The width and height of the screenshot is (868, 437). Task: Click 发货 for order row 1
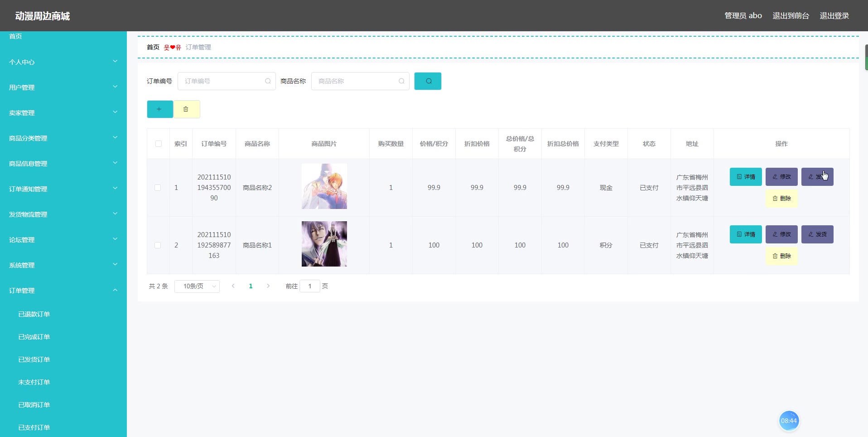click(x=817, y=177)
